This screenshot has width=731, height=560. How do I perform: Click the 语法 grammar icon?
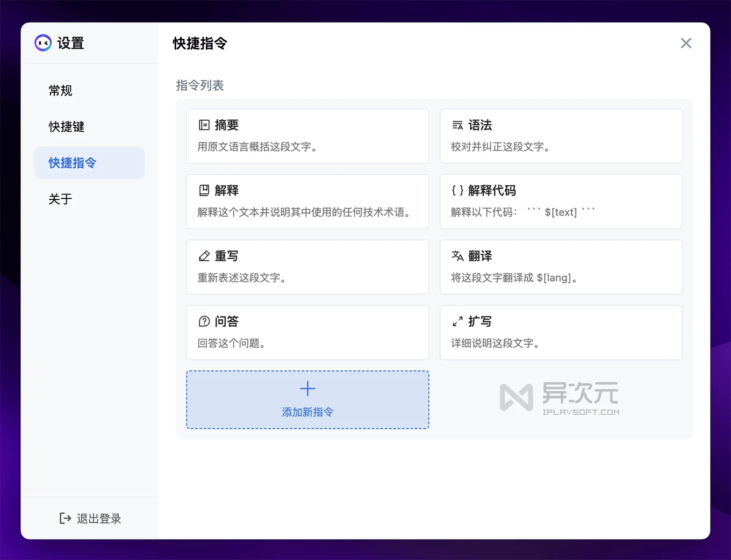(x=457, y=125)
